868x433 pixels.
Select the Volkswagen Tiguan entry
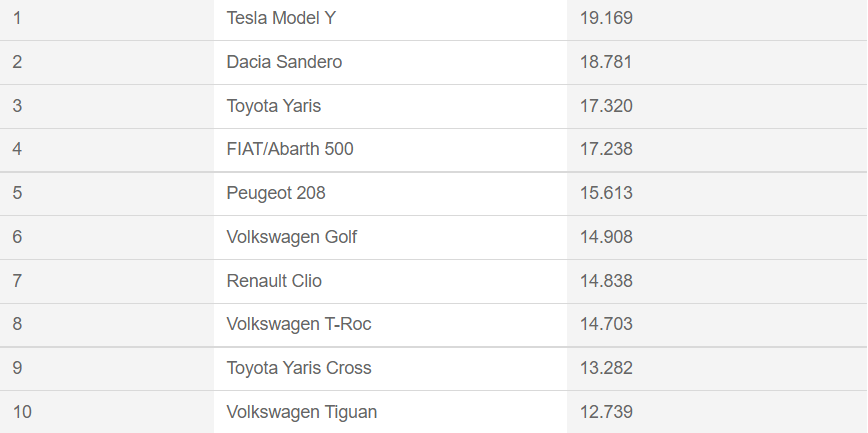pyautogui.click(x=302, y=412)
